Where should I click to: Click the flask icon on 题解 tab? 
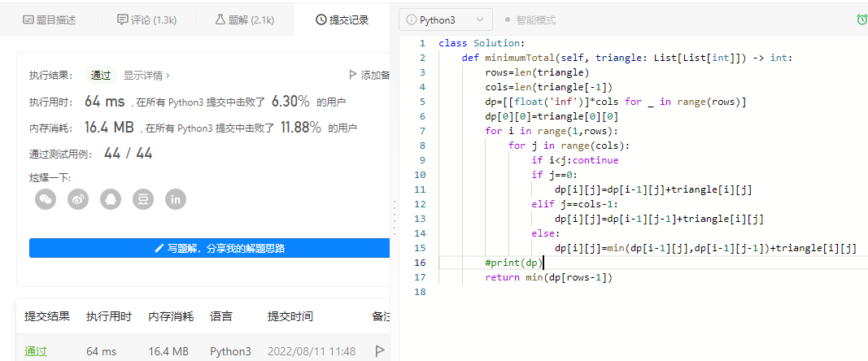tap(220, 20)
